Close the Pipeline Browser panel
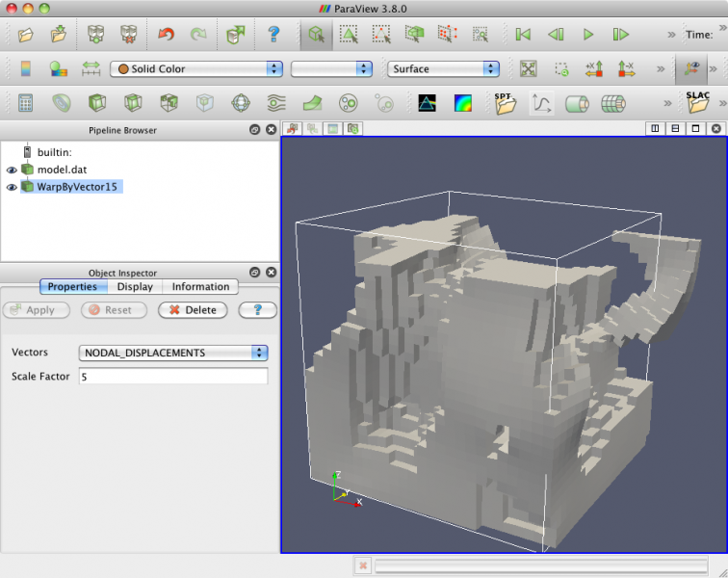 click(x=272, y=130)
